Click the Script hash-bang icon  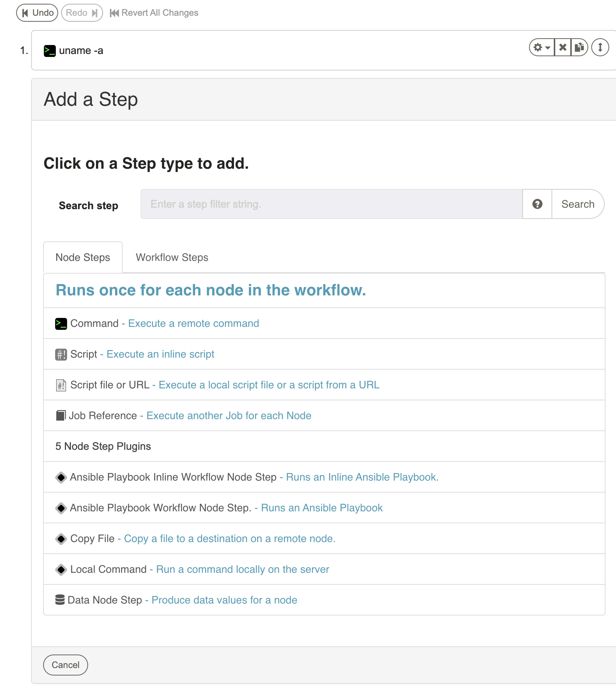click(x=61, y=354)
